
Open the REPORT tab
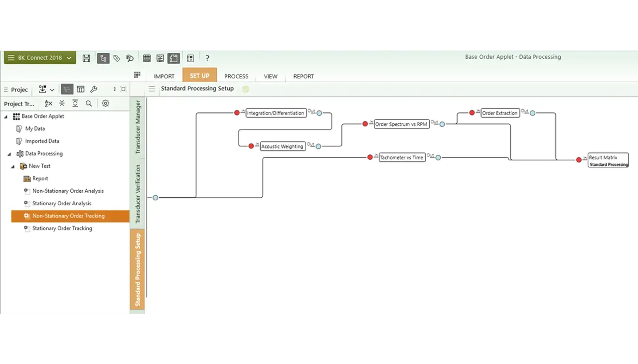[303, 76]
